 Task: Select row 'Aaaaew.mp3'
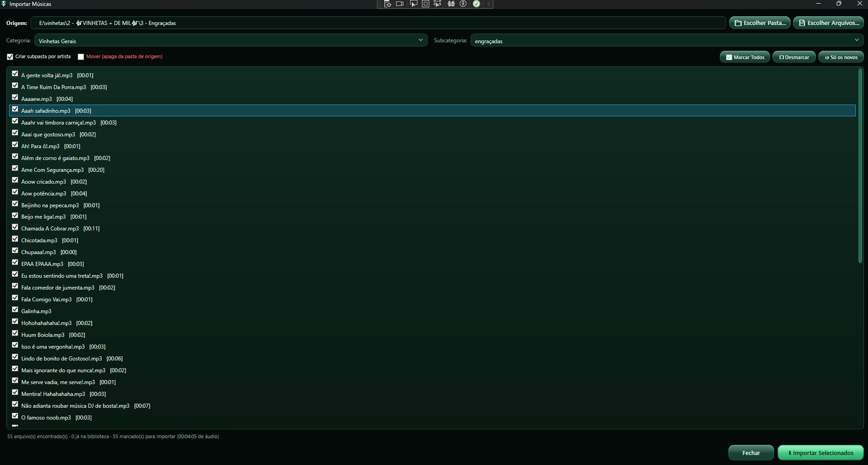click(x=432, y=99)
